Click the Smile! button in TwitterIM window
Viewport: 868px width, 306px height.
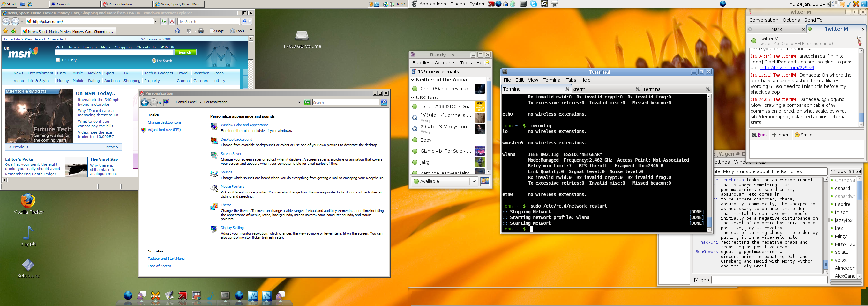pyautogui.click(x=804, y=135)
